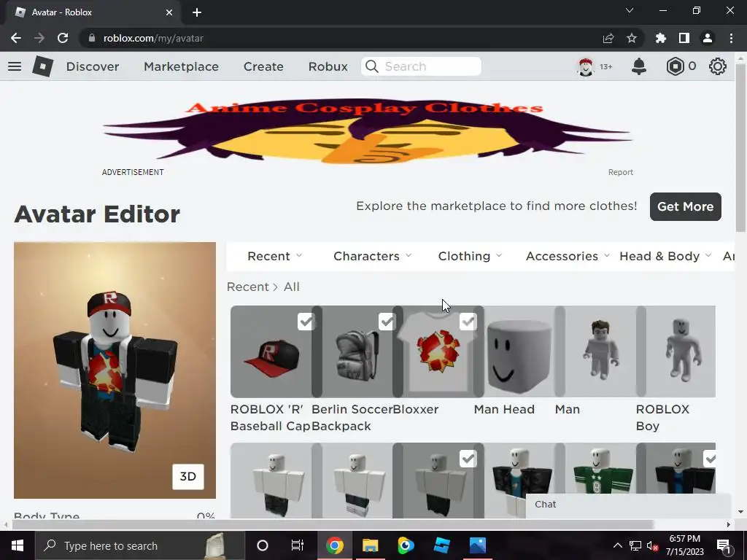The width and height of the screenshot is (747, 560).
Task: Open Chrome tab search chevron
Action: [x=630, y=10]
